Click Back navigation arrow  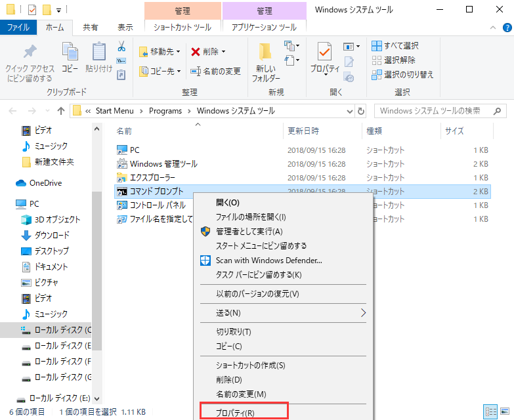click(12, 111)
